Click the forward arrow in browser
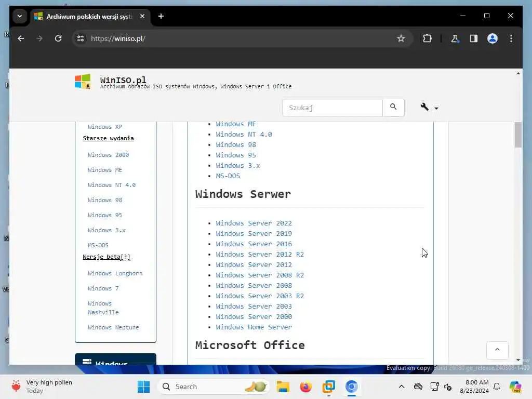Screen dimensions: 532x399 coord(39,38)
